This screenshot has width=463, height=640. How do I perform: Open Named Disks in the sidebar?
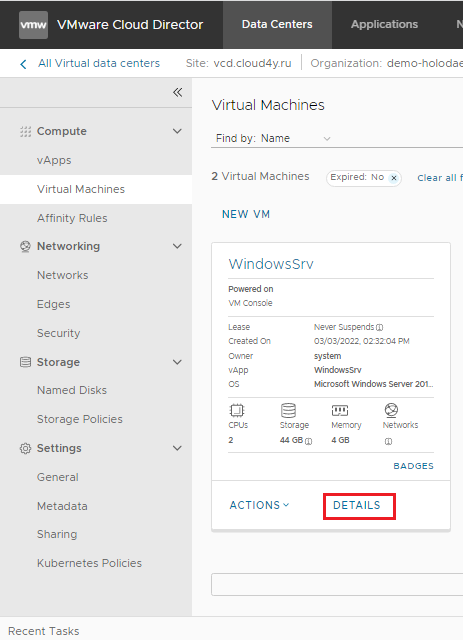tap(72, 391)
